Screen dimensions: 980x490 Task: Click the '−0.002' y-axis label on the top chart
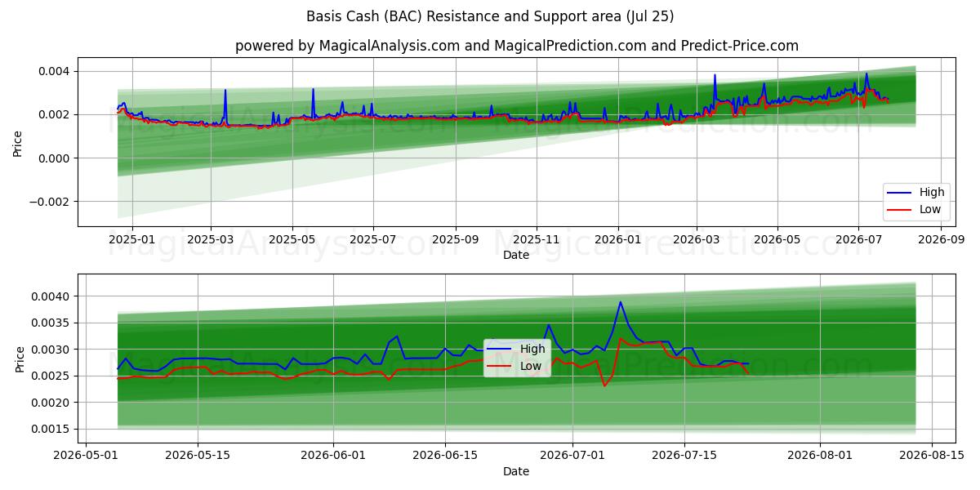coord(51,202)
